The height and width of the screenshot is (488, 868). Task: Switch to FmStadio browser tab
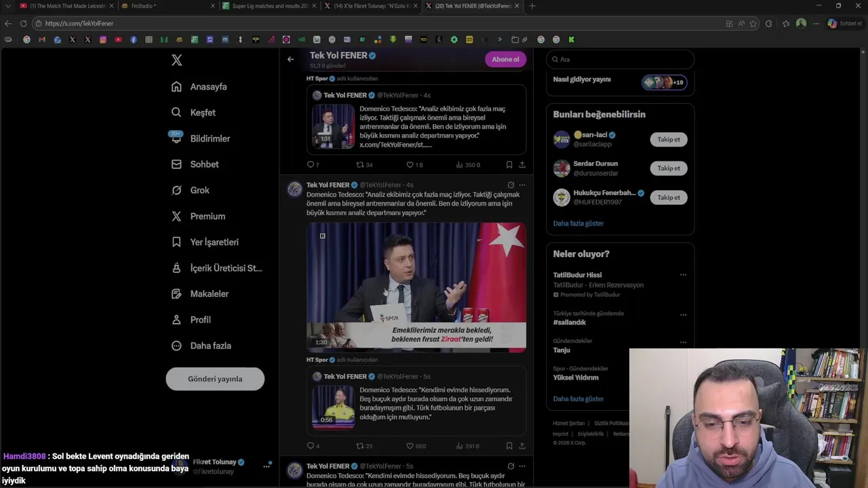click(x=166, y=6)
